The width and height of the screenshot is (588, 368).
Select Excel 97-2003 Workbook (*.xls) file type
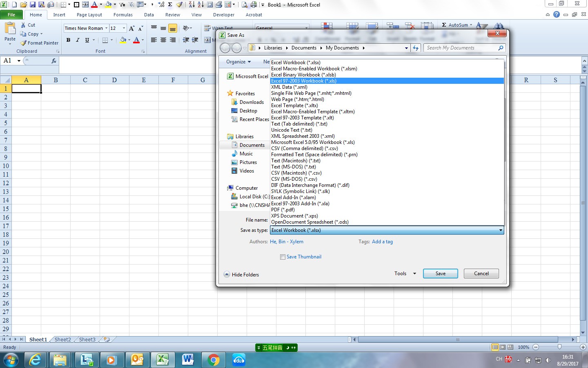pyautogui.click(x=387, y=81)
